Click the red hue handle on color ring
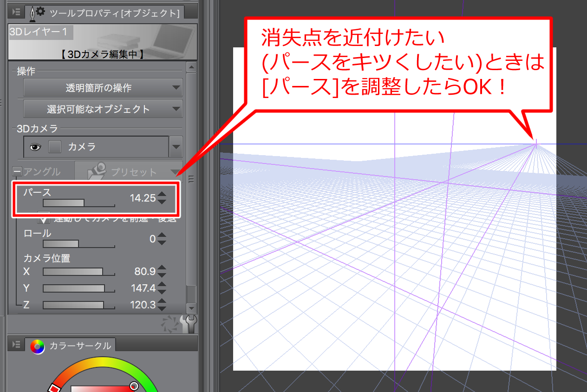Image resolution: width=587 pixels, height=392 pixels. point(54,388)
